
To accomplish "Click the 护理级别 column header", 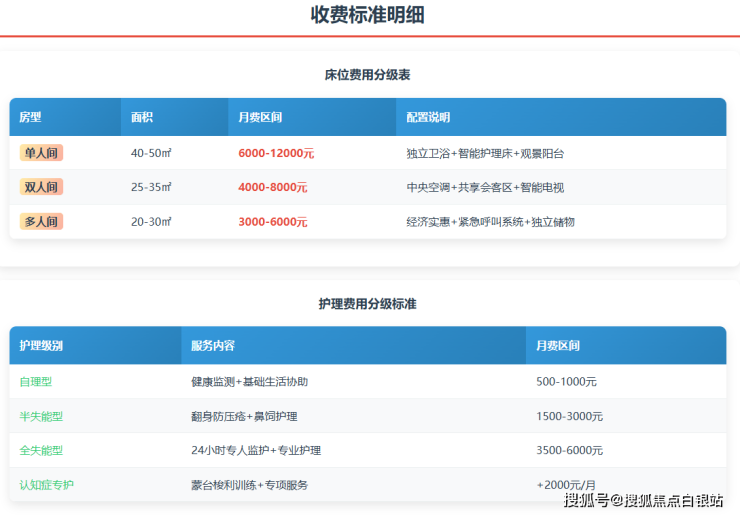I will [x=41, y=346].
